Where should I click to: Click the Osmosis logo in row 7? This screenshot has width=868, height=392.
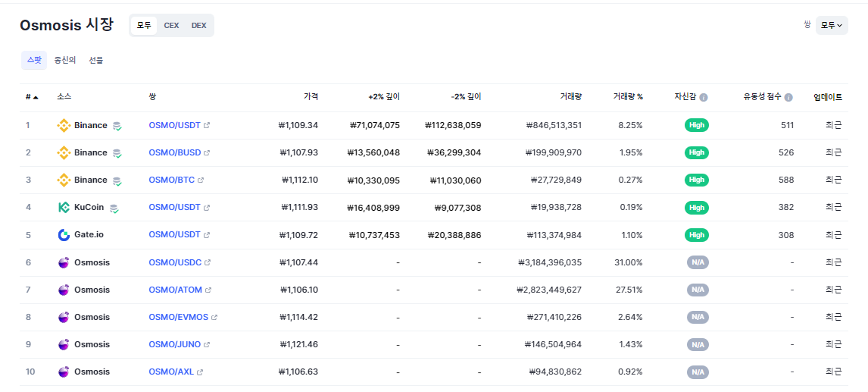tap(64, 290)
